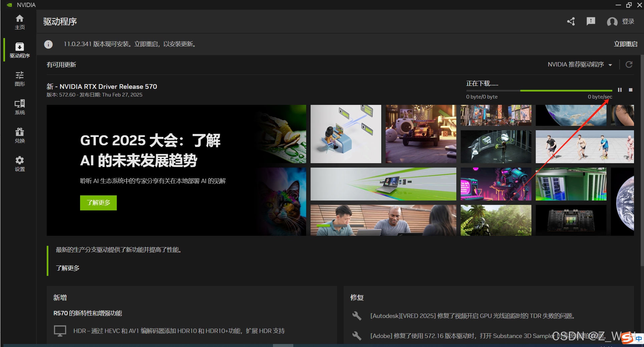Click 立即重启 restart now button
The height and width of the screenshot is (347, 644).
pyautogui.click(x=626, y=44)
